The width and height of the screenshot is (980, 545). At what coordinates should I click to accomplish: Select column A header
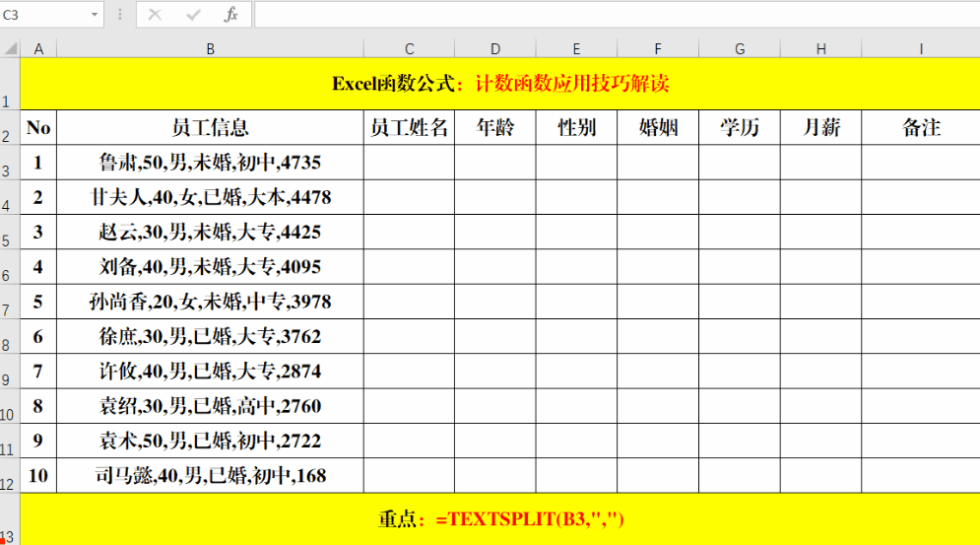pos(38,49)
